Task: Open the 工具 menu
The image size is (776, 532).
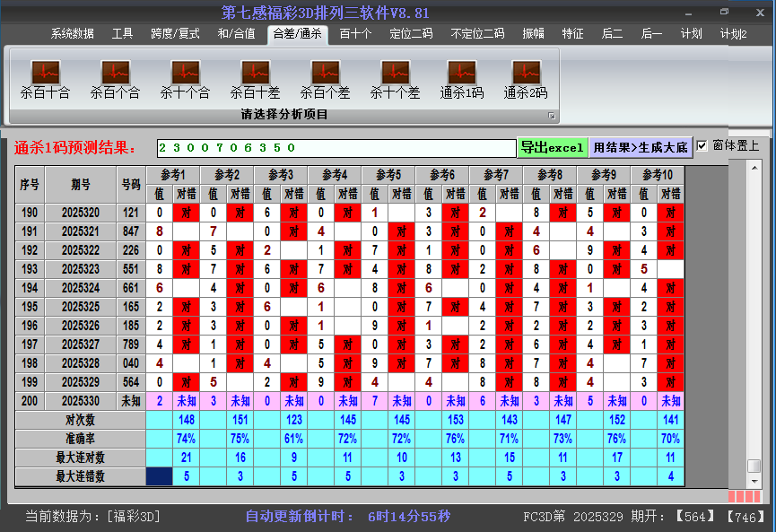Action: click(122, 33)
